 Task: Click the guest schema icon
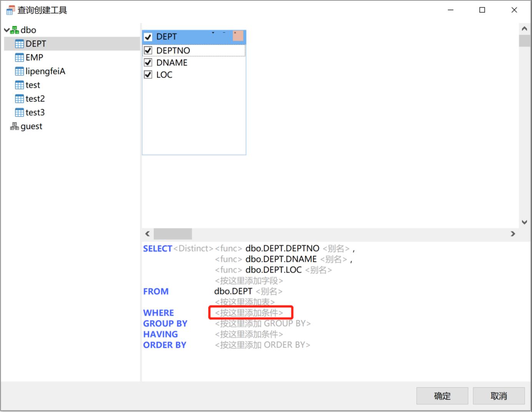15,126
